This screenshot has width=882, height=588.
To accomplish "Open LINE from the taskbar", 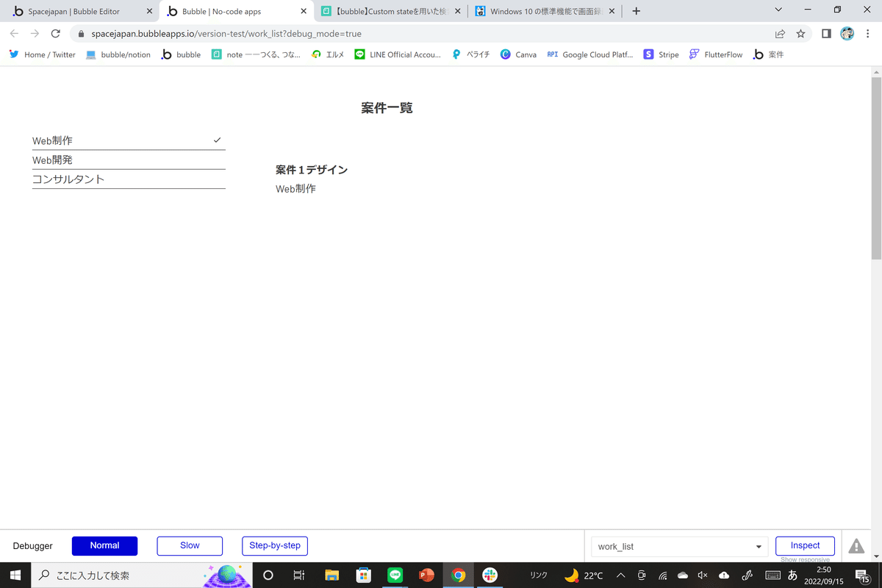I will 395,576.
